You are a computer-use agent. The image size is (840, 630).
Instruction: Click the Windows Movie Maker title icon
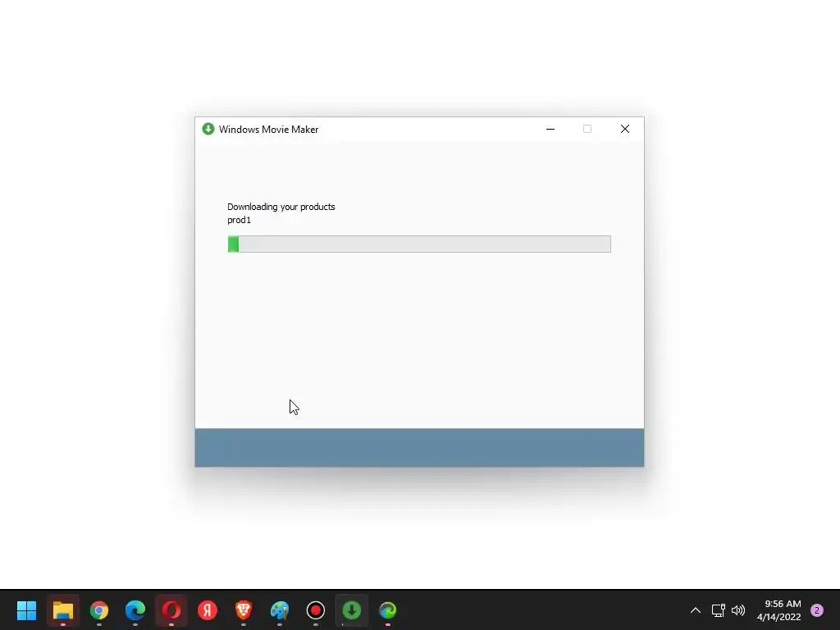pyautogui.click(x=208, y=129)
